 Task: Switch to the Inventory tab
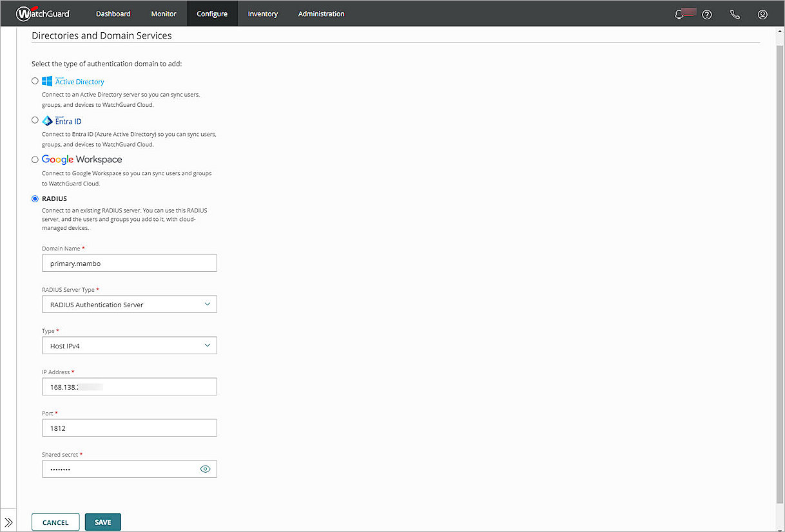[x=262, y=13]
